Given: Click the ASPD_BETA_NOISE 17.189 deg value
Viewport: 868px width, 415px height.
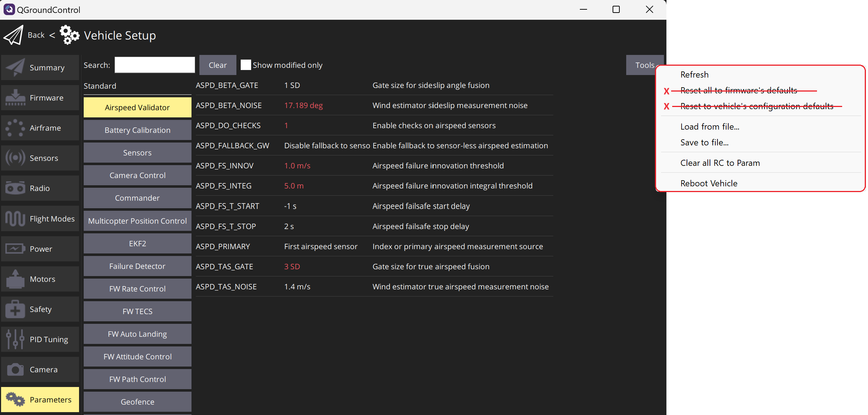Looking at the screenshot, I should (303, 106).
